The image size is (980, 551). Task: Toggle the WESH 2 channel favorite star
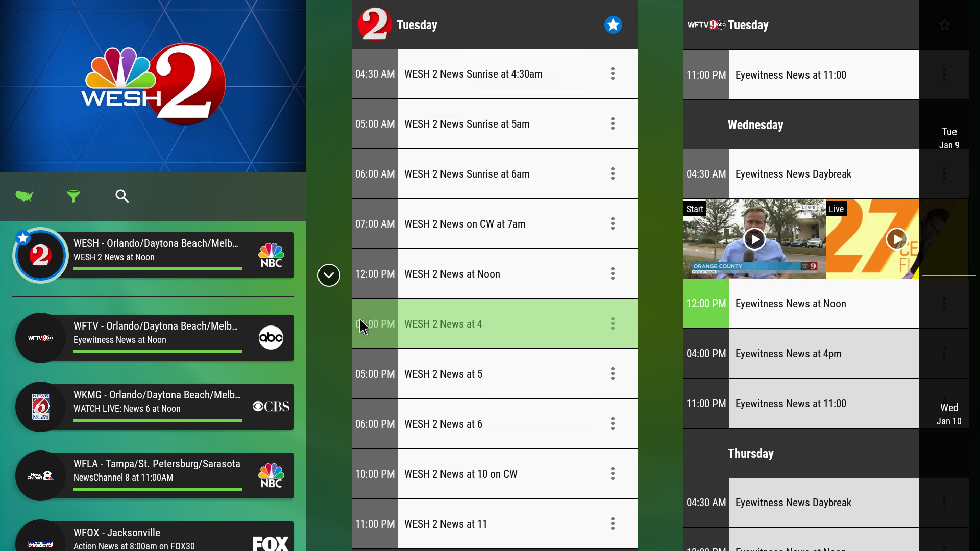[612, 25]
